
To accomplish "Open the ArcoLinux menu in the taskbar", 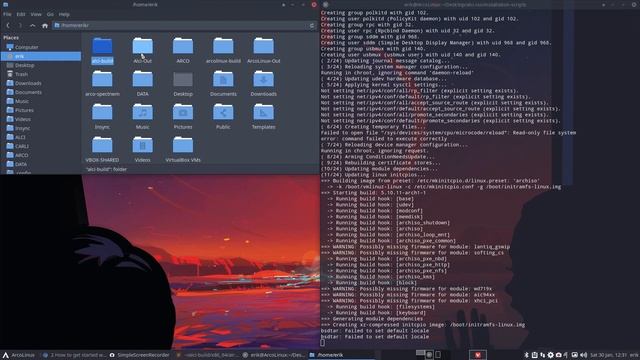I will [19, 355].
